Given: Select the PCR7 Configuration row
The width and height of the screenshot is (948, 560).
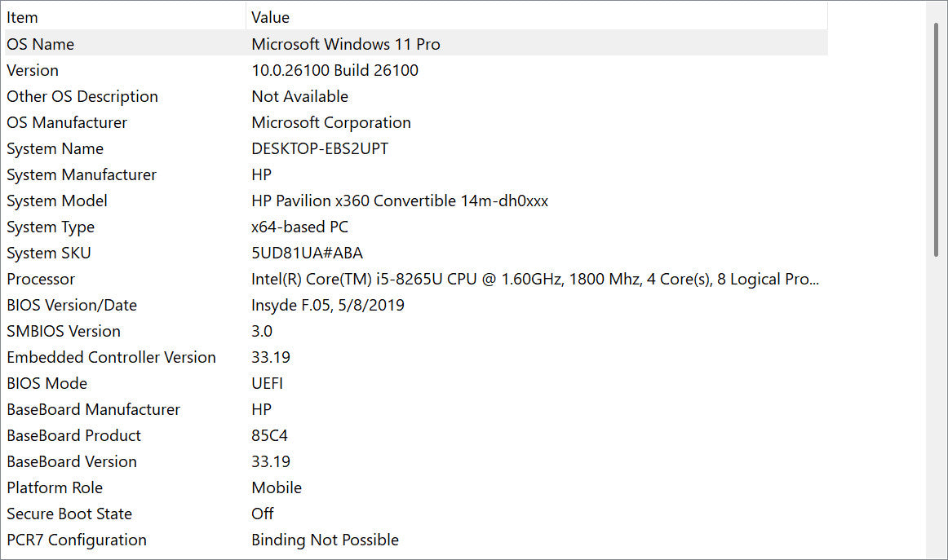Looking at the screenshot, I should pyautogui.click(x=77, y=540).
